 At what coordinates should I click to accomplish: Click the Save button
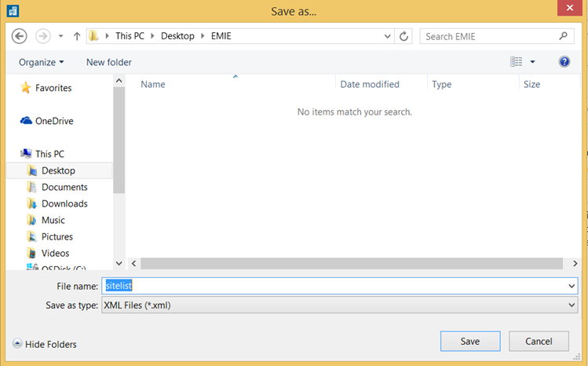pos(470,341)
